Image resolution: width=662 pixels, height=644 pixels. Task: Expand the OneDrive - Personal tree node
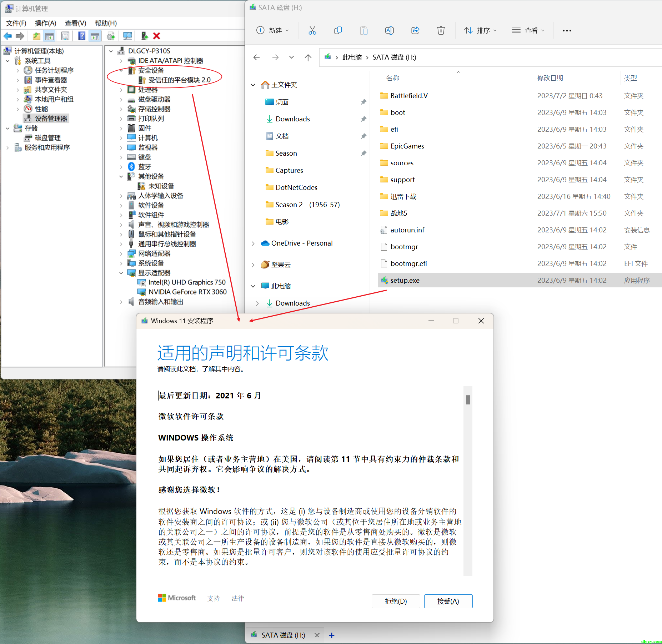[x=253, y=243]
